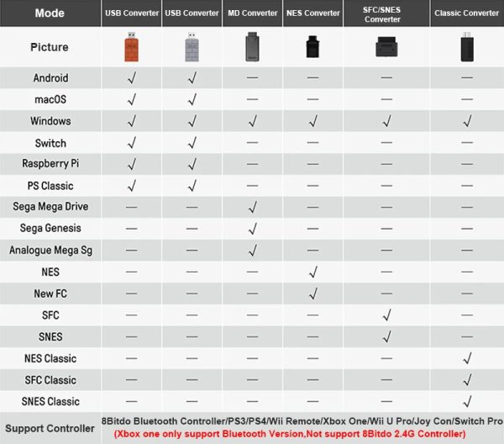Click the Mode header cell
The image size is (504, 444).
50,13
